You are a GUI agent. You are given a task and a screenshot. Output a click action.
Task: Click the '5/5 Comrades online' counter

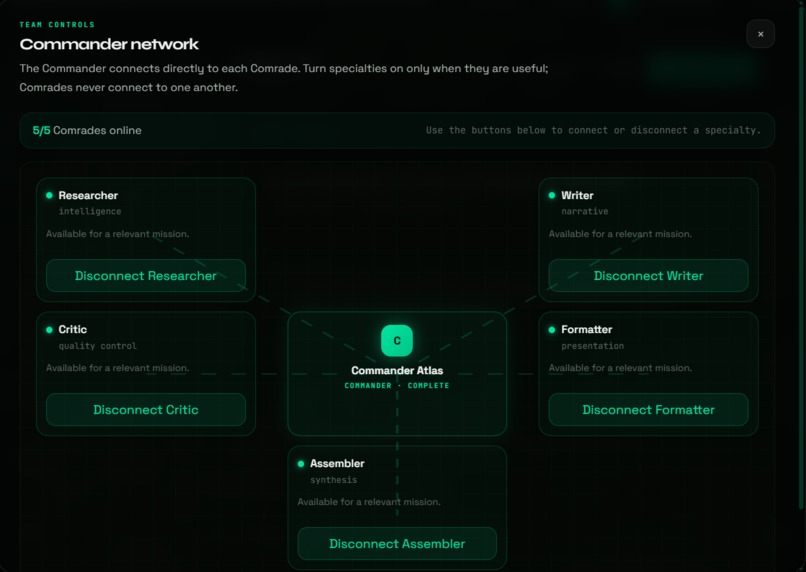87,131
